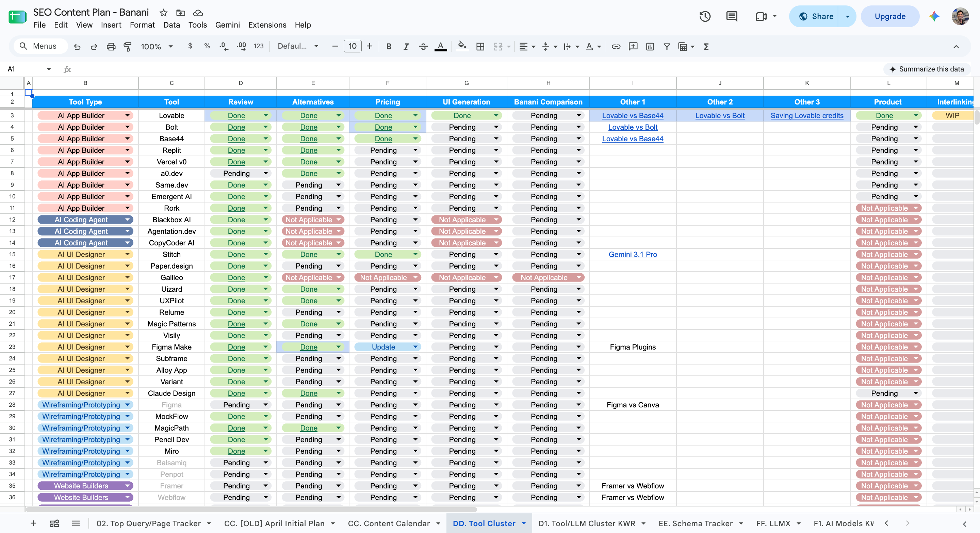Screen dimensions: 980x533
Task: Open the Share options dropdown arrow
Action: (x=847, y=16)
